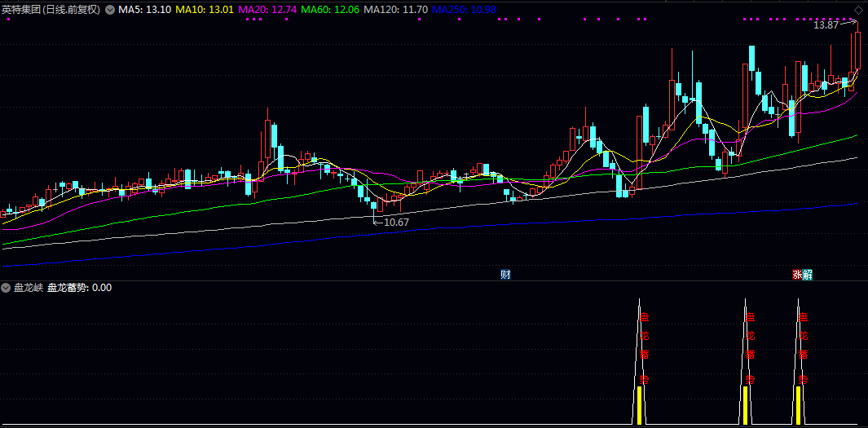Viewport: 868px width, 428px height.
Task: Click the 盘龙蓄势: 0.00 value readout
Action: point(79,287)
